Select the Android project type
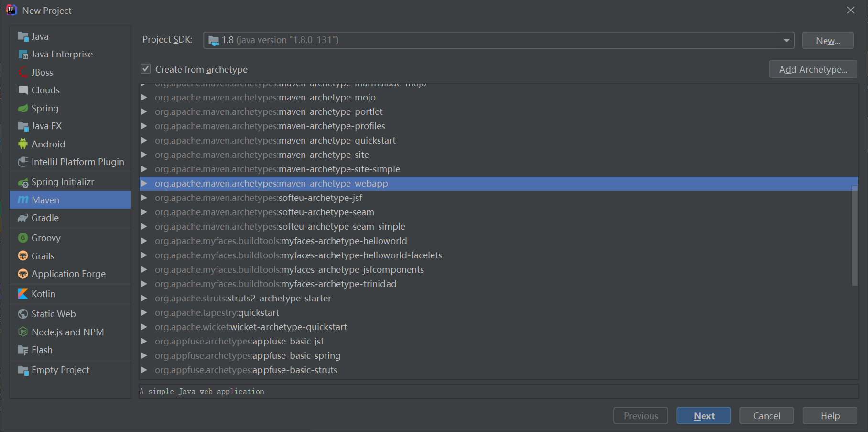Screen dimensions: 868x432 pos(48,144)
